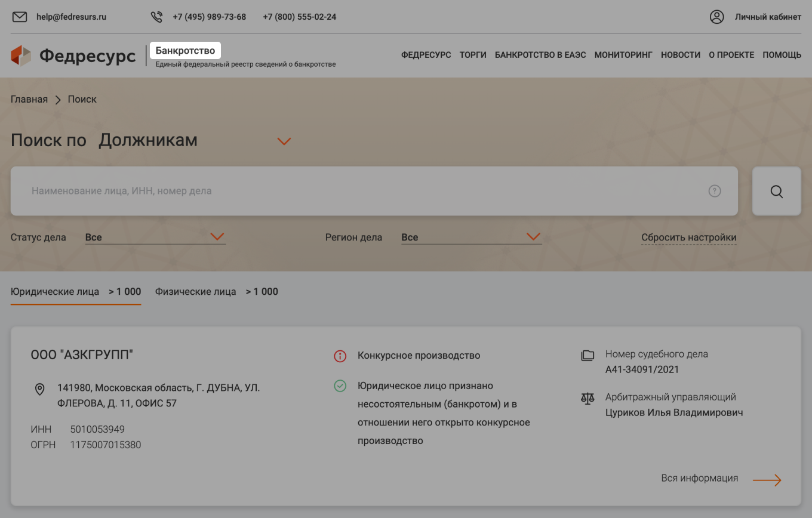Open the ТОРГИ section in navigation
This screenshot has width=812, height=518.
[x=473, y=55]
